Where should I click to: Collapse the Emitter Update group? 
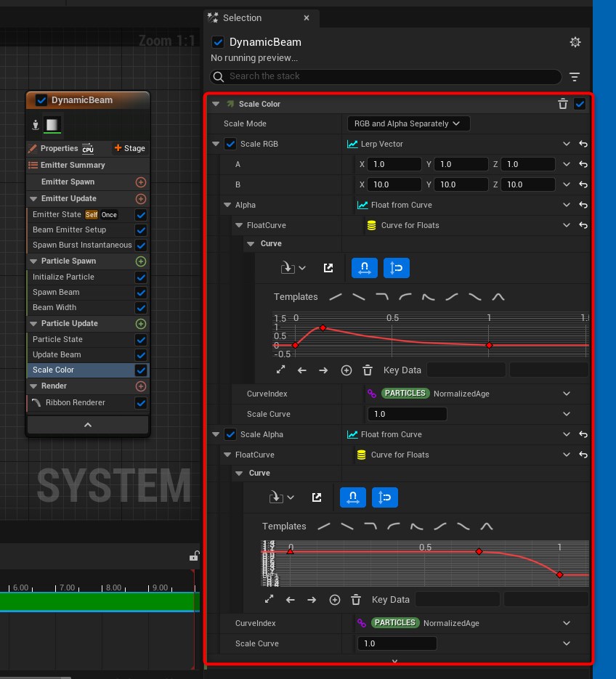(x=33, y=199)
